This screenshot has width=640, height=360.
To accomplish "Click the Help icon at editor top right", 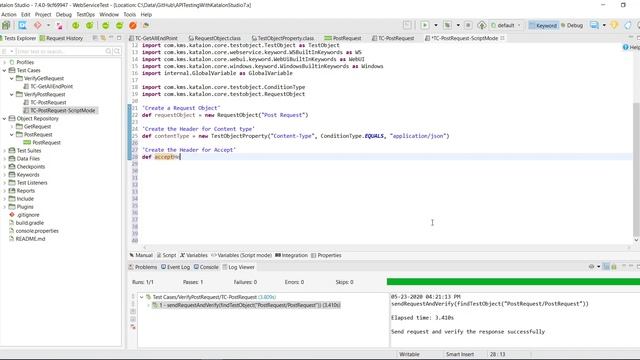I will pyautogui.click(x=626, y=47).
